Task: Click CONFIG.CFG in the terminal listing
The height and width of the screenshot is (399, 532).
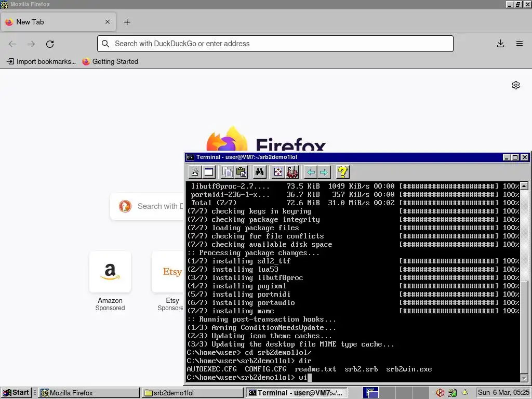Action: (265, 369)
